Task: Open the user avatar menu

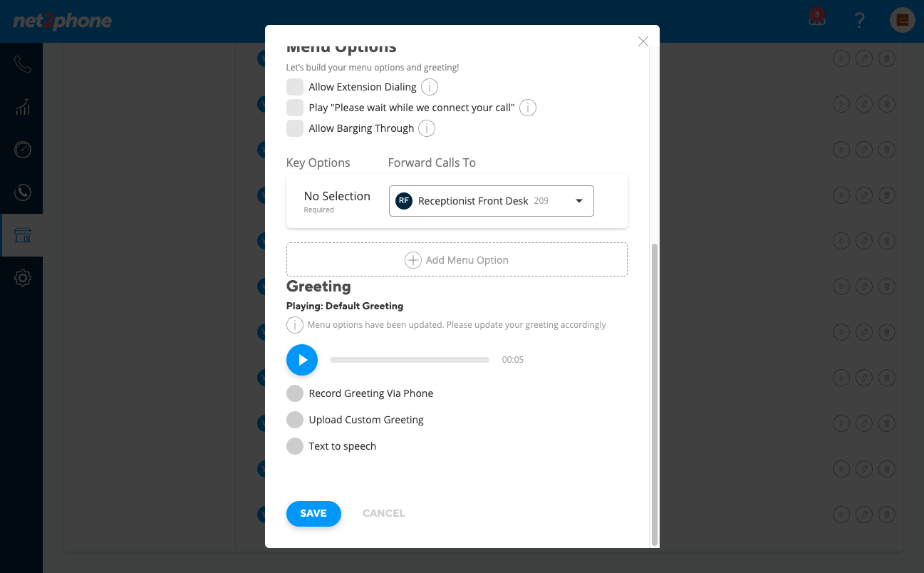Action: click(903, 20)
